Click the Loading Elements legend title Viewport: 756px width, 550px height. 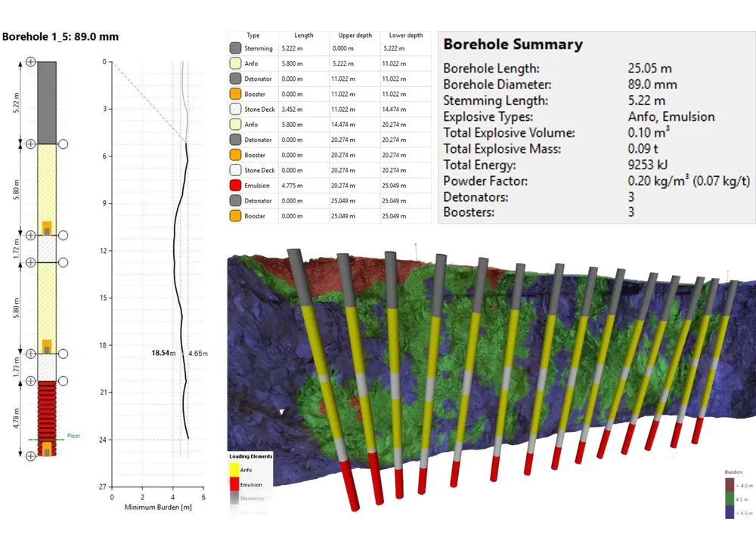[x=251, y=456]
